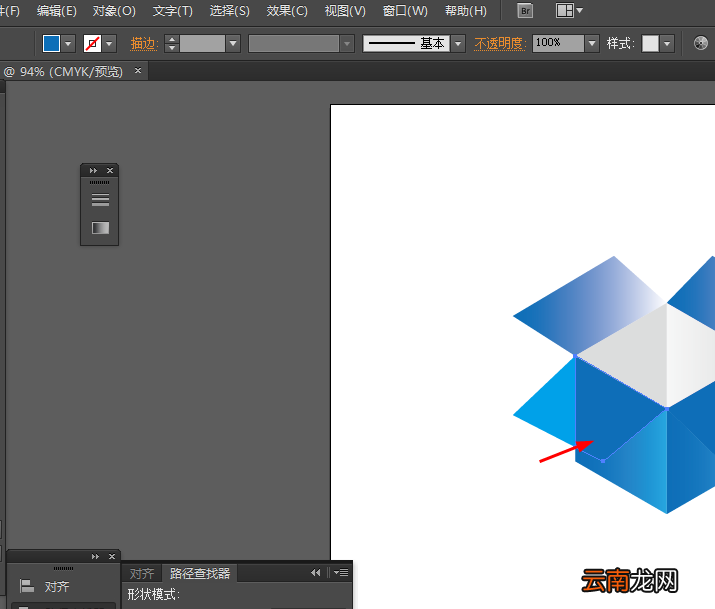The image size is (715, 609).
Task: Open the 文字(T) menu
Action: [x=172, y=10]
